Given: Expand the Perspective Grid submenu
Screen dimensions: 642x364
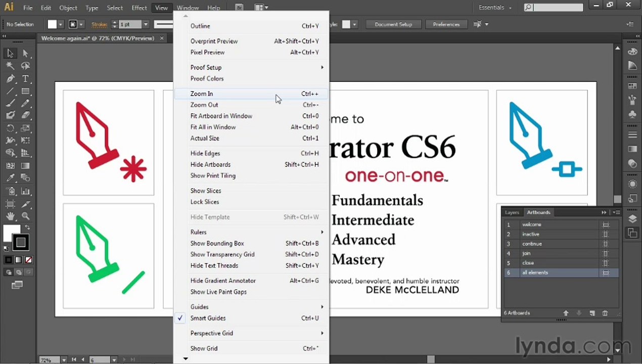Looking at the screenshot, I should (251, 333).
